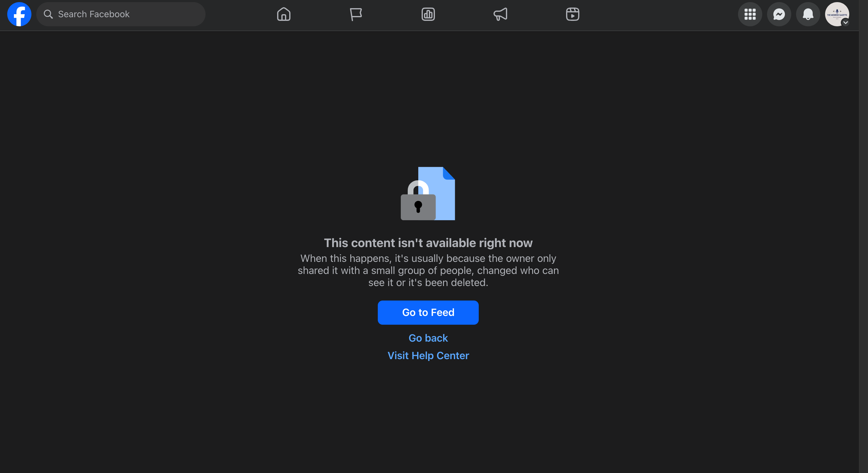Click the Facebook logo
The width and height of the screenshot is (868, 473).
19,14
